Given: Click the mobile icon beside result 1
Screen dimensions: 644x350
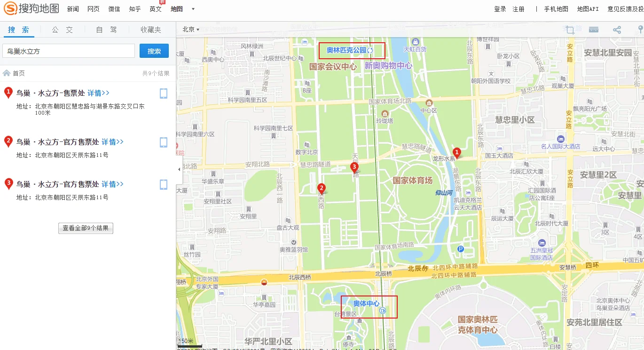Looking at the screenshot, I should (x=164, y=93).
